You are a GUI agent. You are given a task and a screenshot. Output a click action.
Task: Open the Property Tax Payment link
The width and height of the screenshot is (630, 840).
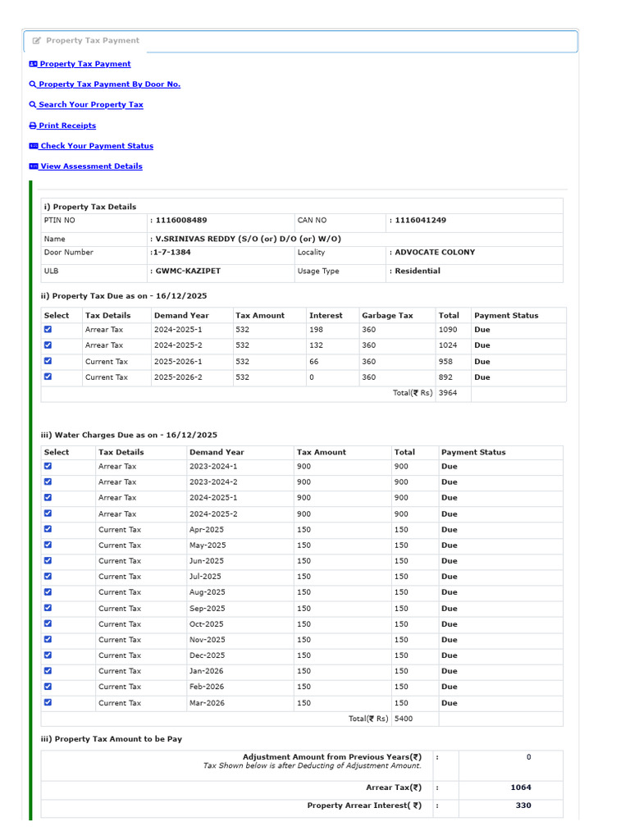coord(85,64)
